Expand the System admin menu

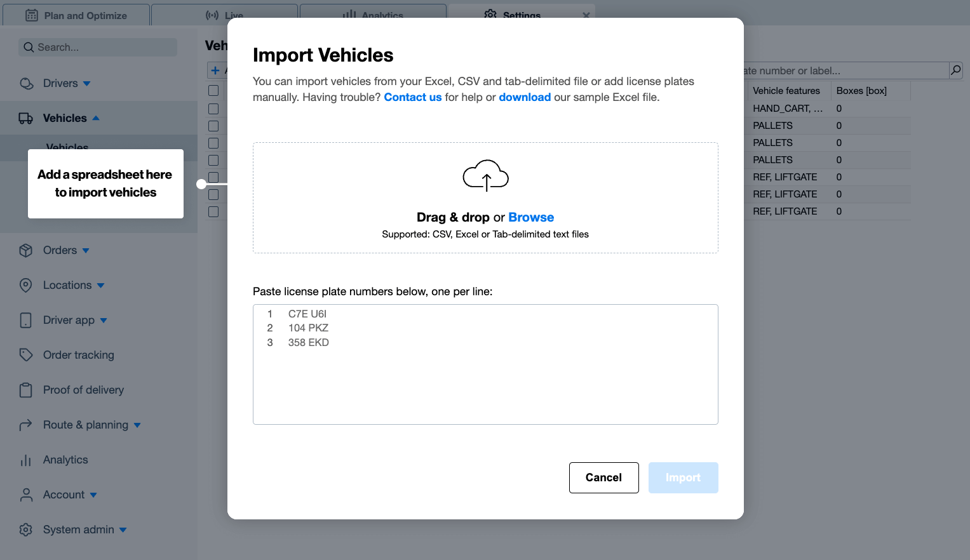pos(125,530)
